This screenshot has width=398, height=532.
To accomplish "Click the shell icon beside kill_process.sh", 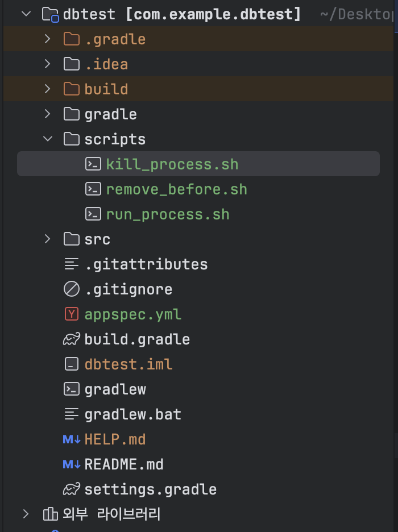I will [x=93, y=164].
